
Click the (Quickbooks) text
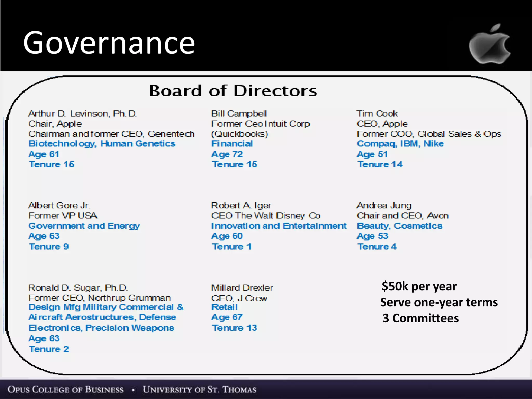[x=240, y=134]
